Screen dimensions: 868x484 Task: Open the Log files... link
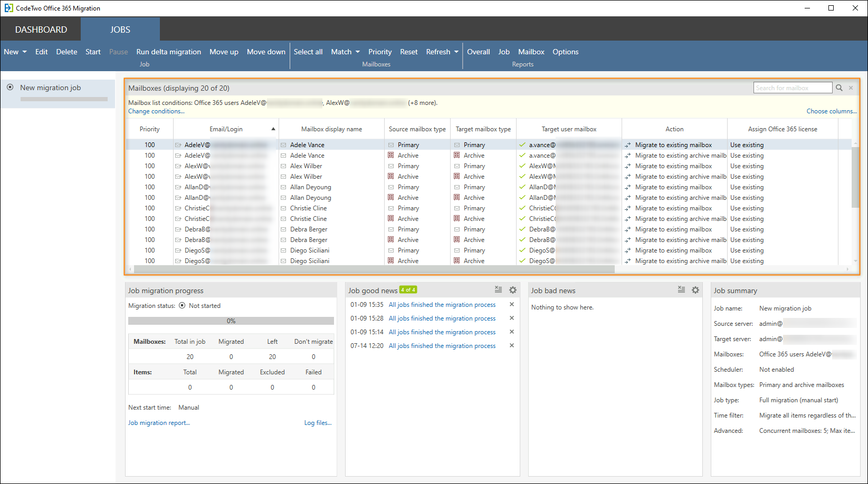(318, 423)
